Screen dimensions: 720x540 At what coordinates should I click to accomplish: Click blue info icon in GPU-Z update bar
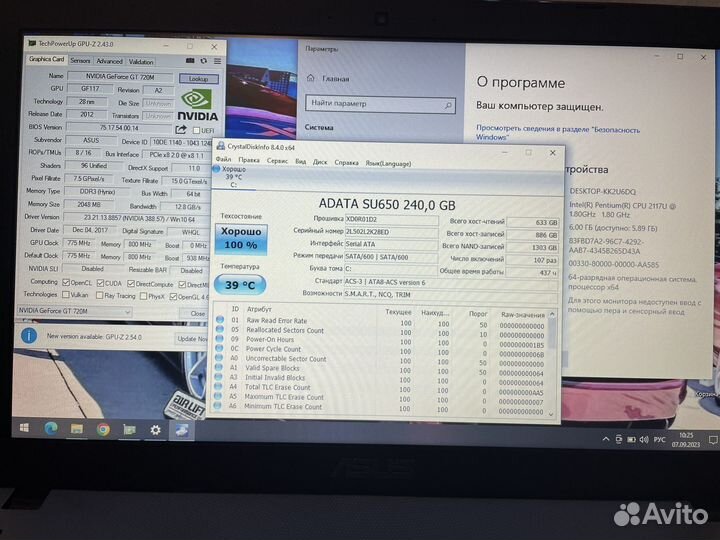click(x=29, y=336)
